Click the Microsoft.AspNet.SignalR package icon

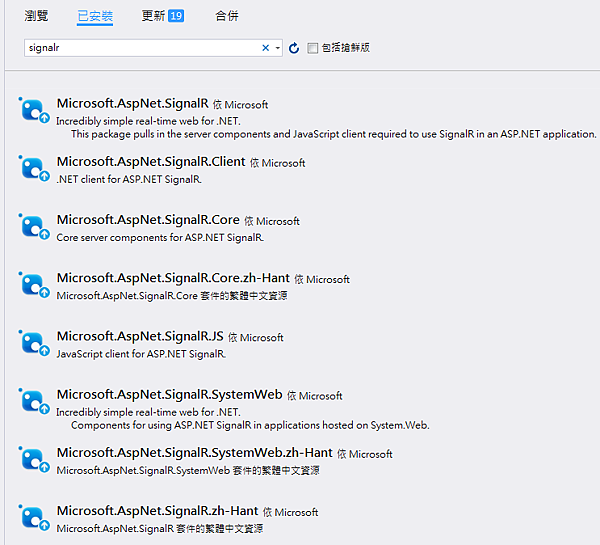[x=34, y=111]
